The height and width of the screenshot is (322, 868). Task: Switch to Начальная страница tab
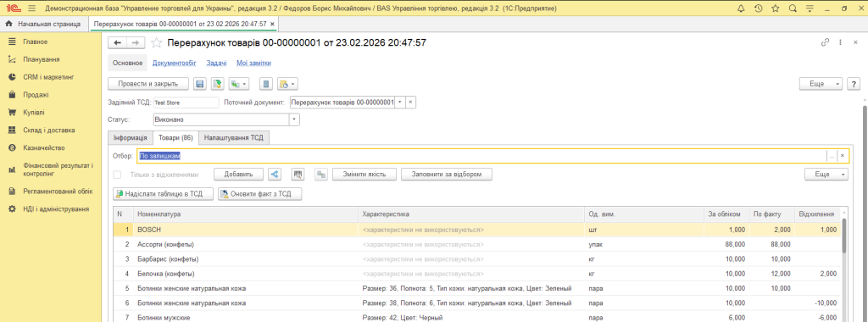pyautogui.click(x=44, y=25)
